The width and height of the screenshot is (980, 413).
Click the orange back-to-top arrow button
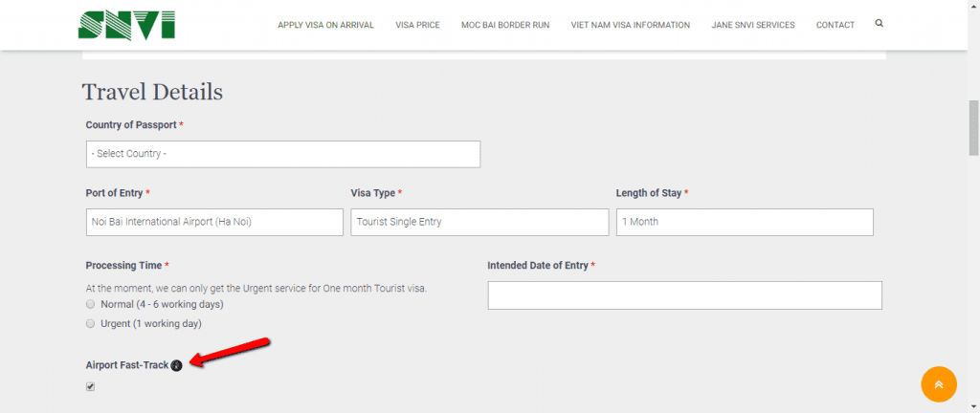939,384
